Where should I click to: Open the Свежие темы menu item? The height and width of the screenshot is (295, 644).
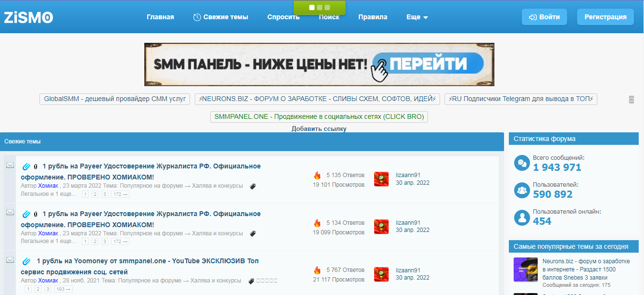point(221,17)
